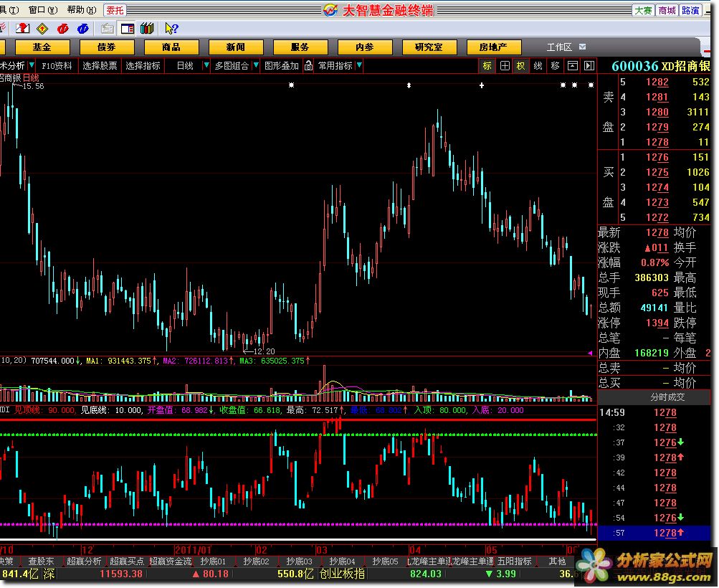Click the blue swirl toolbar icon
The width and height of the screenshot is (719, 588).
(x=82, y=29)
